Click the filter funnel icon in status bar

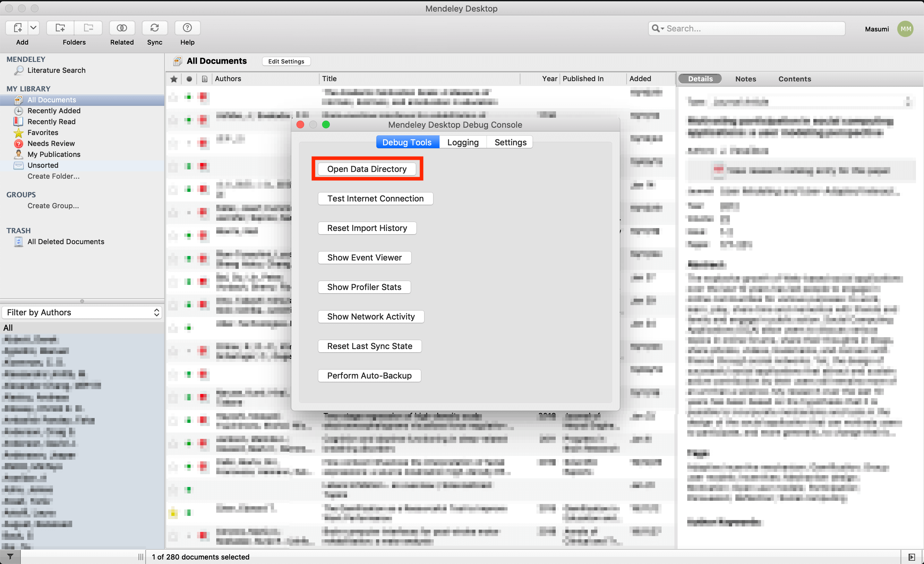[10, 557]
